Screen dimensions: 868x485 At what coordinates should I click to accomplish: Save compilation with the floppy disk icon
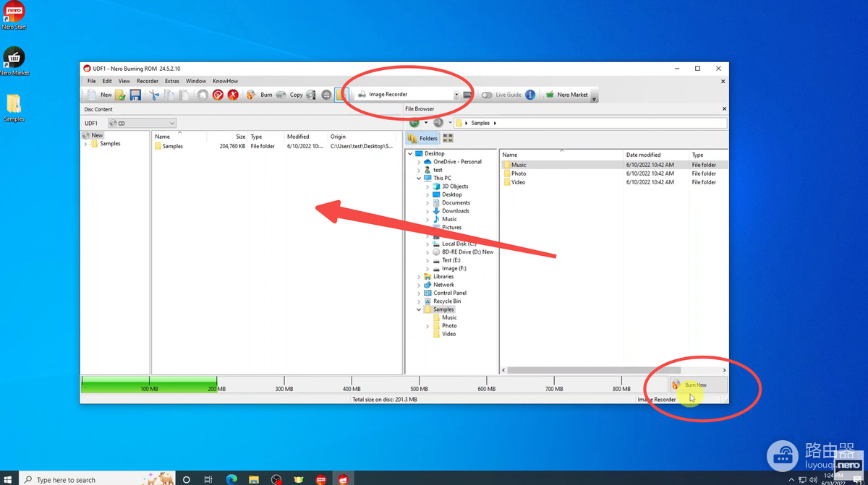135,95
